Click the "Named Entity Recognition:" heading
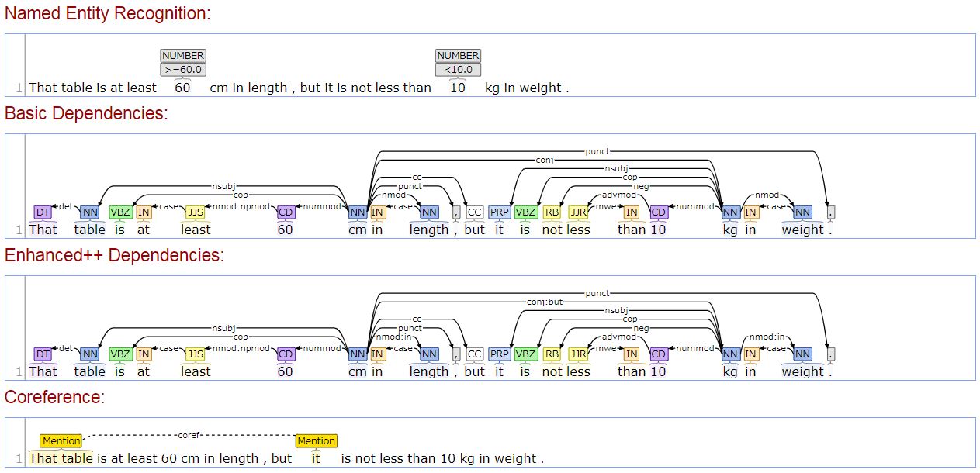 [x=108, y=13]
